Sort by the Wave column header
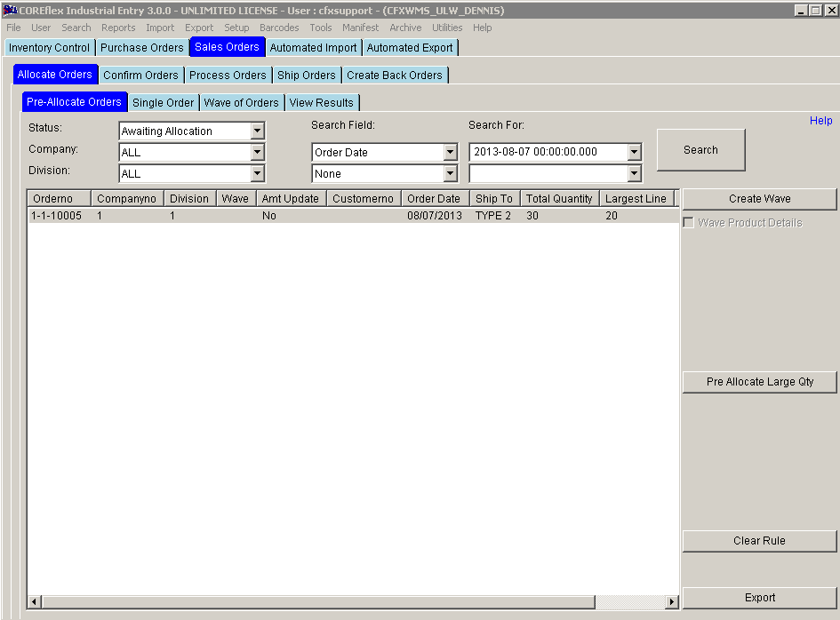Viewport: 840px width, 620px height. [x=236, y=199]
